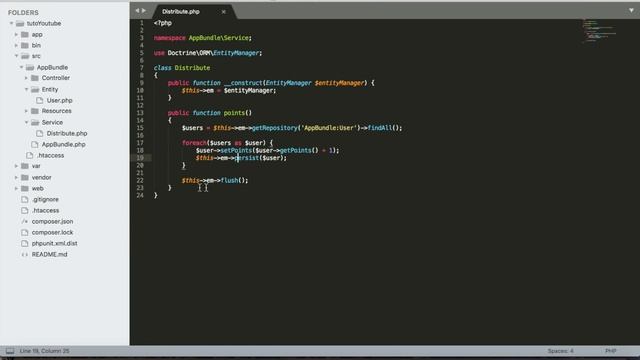Open the tab list dropdown arrow

click(x=631, y=11)
